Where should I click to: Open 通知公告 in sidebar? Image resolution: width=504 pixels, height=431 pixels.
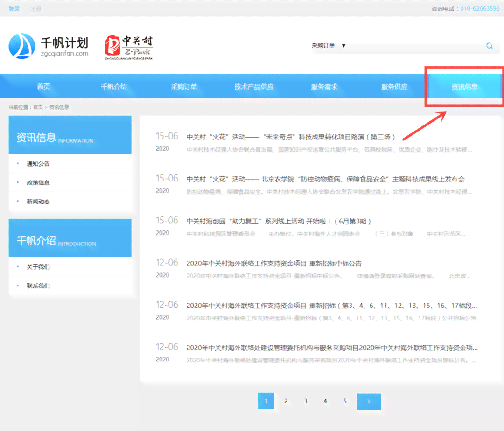coord(38,164)
